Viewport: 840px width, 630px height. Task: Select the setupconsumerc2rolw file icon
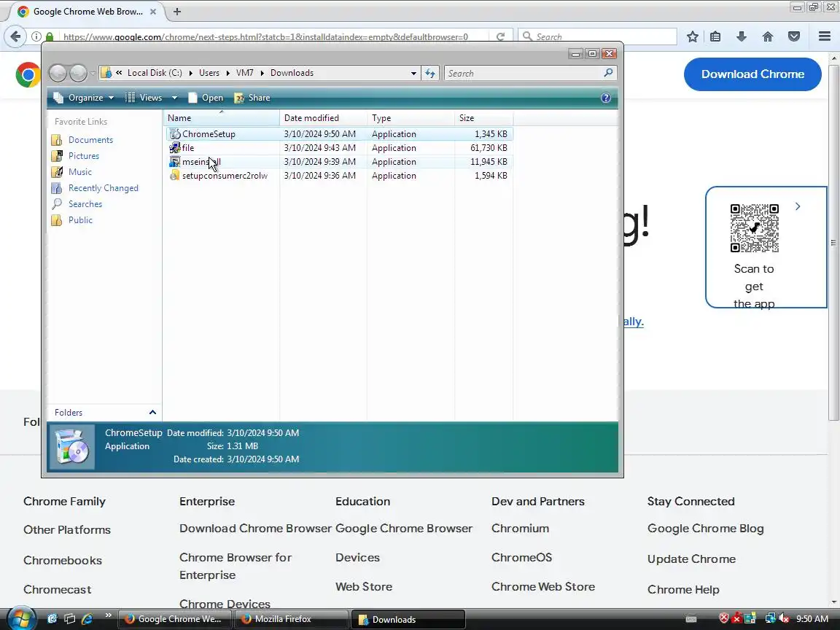(175, 176)
